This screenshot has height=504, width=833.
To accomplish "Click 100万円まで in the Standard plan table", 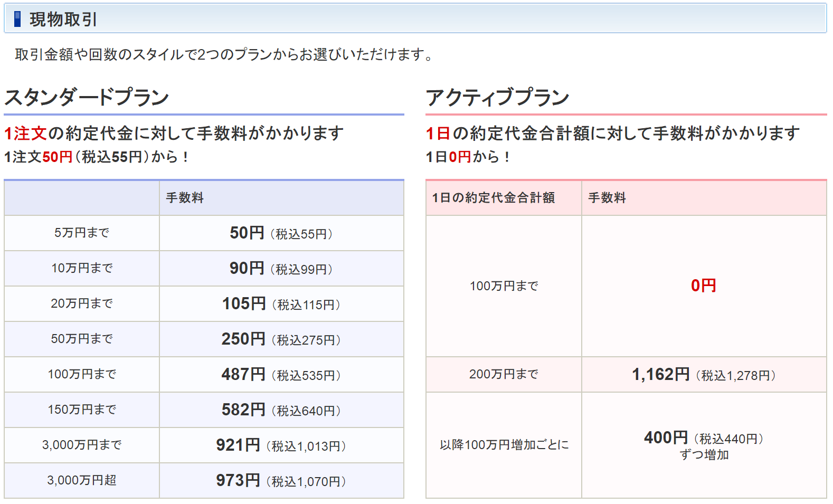I will [82, 374].
